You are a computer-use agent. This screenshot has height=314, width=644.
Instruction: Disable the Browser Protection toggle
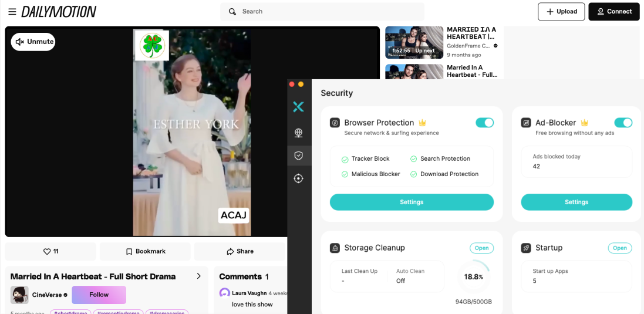coord(484,123)
